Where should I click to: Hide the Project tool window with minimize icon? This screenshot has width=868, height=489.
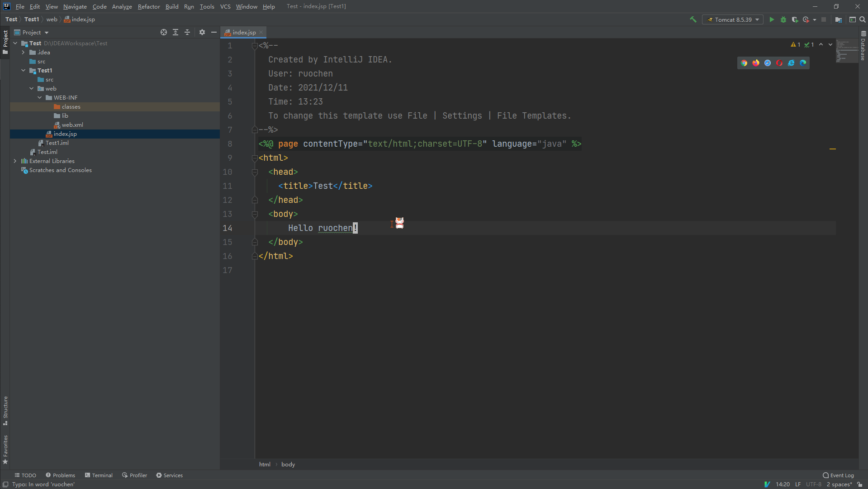pyautogui.click(x=214, y=32)
